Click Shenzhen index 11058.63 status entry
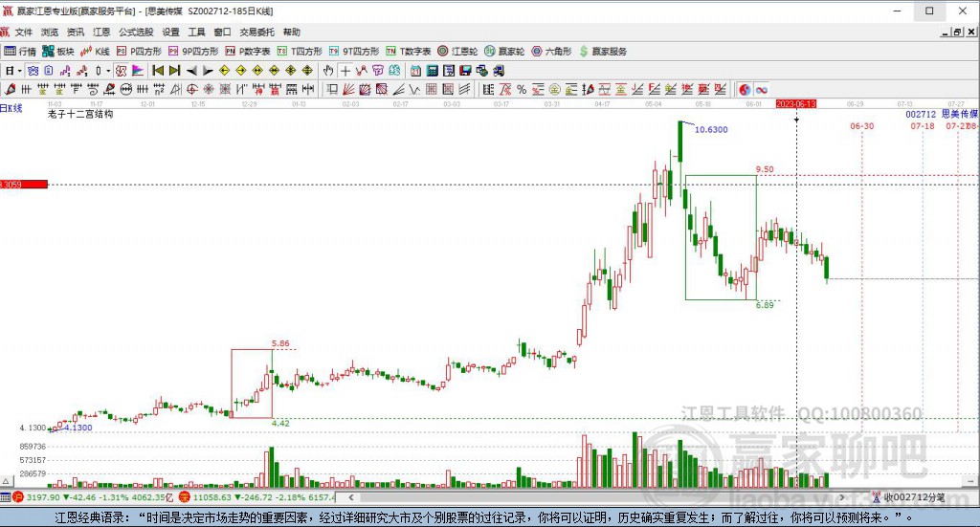 (x=256, y=497)
